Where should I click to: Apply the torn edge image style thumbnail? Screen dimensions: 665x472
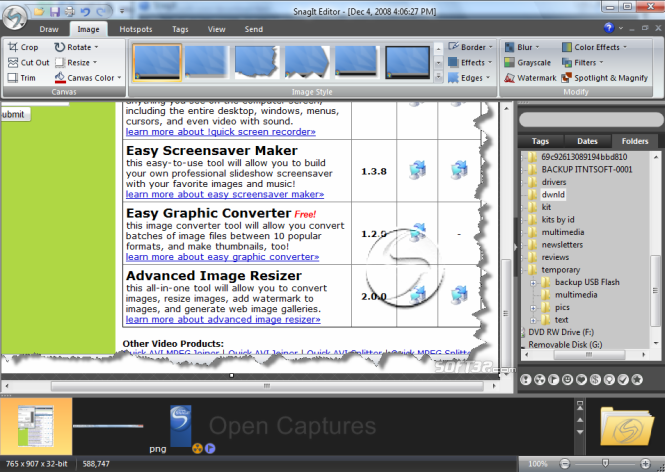257,63
